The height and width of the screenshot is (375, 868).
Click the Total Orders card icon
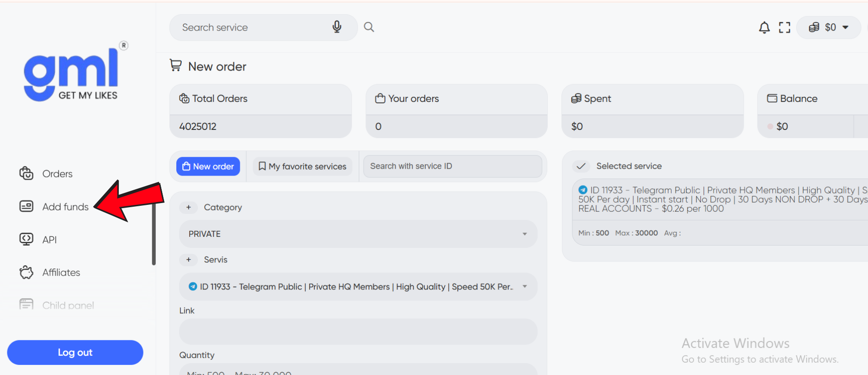[184, 98]
